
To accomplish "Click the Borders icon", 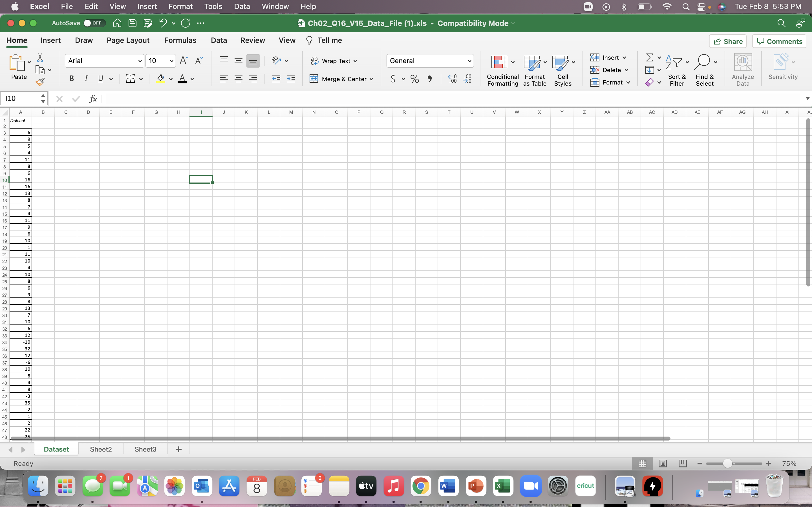I will tap(131, 79).
